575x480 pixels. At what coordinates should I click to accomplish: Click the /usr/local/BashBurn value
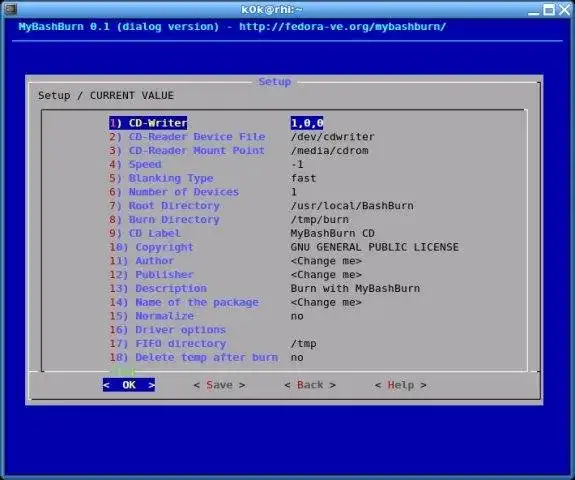352,206
